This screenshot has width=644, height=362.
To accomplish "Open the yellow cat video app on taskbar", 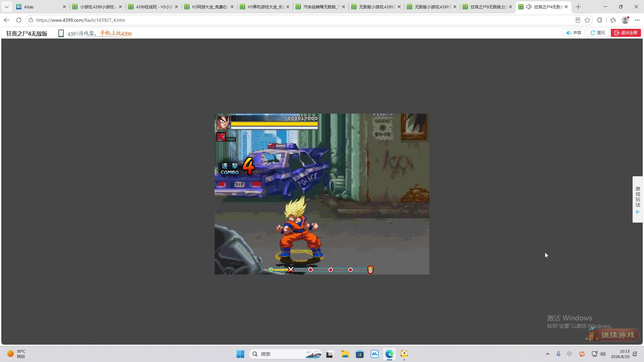I will tap(404, 354).
